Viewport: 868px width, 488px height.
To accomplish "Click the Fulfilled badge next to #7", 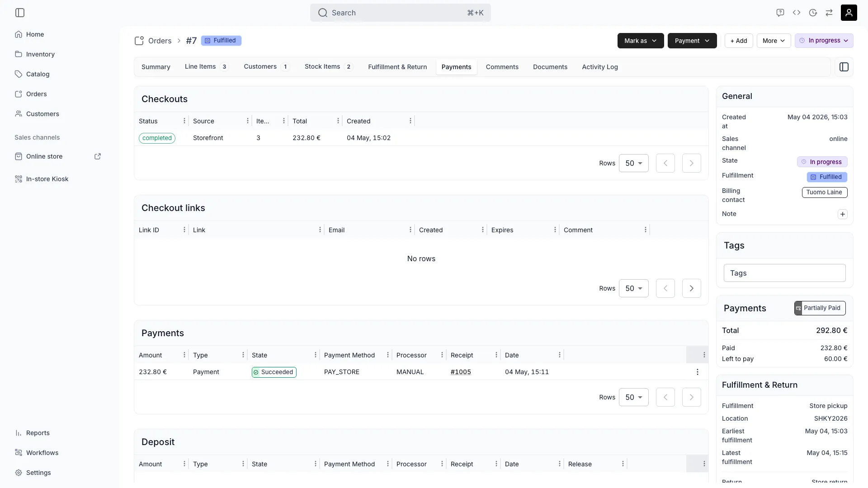I will point(221,41).
